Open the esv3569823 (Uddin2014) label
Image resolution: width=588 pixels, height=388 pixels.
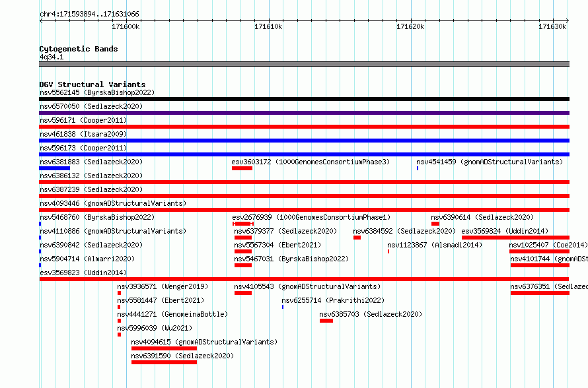tap(83, 273)
